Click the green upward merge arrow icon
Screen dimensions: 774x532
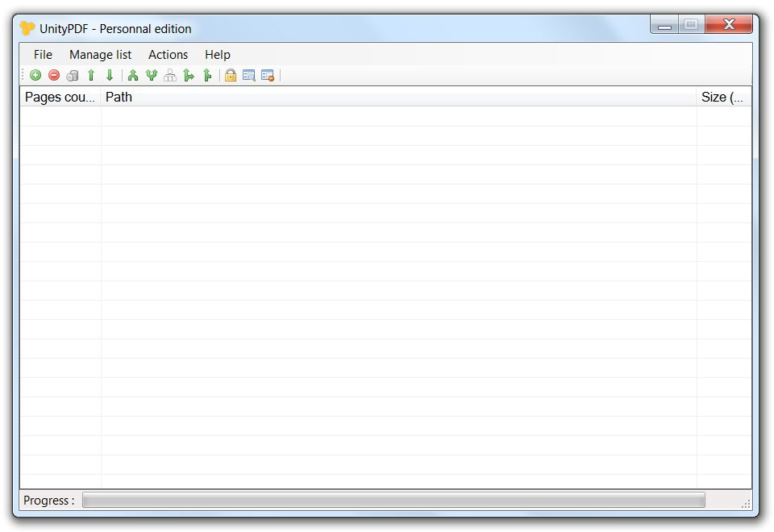[207, 75]
